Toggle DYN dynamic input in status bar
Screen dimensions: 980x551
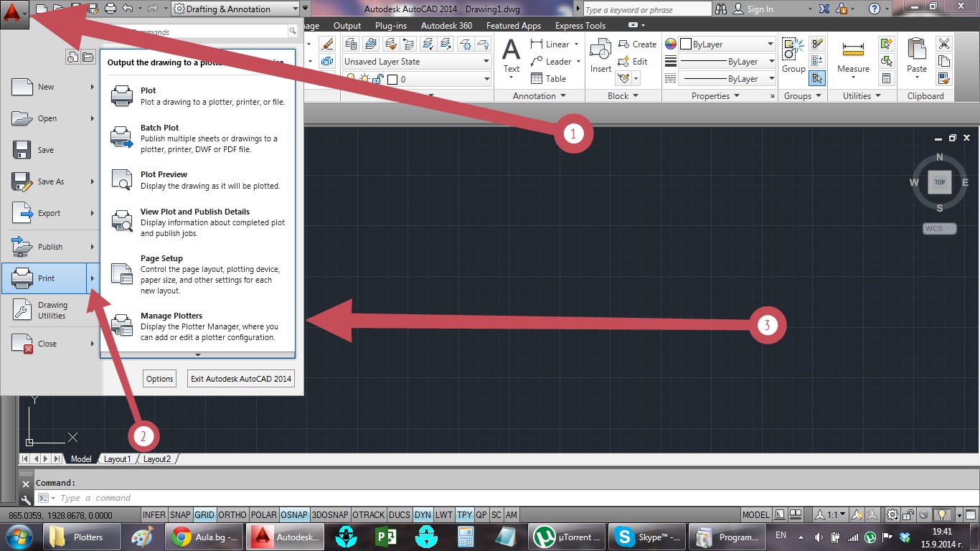pos(423,515)
